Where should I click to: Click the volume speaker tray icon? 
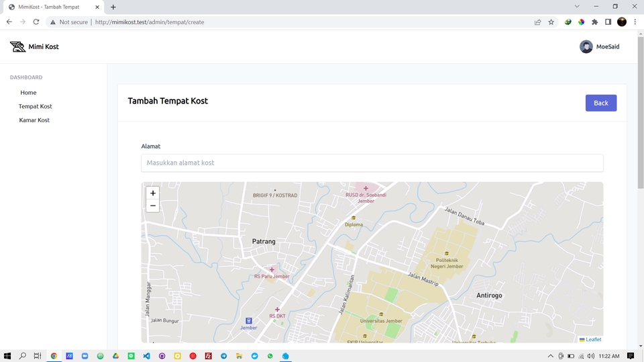[x=591, y=356]
